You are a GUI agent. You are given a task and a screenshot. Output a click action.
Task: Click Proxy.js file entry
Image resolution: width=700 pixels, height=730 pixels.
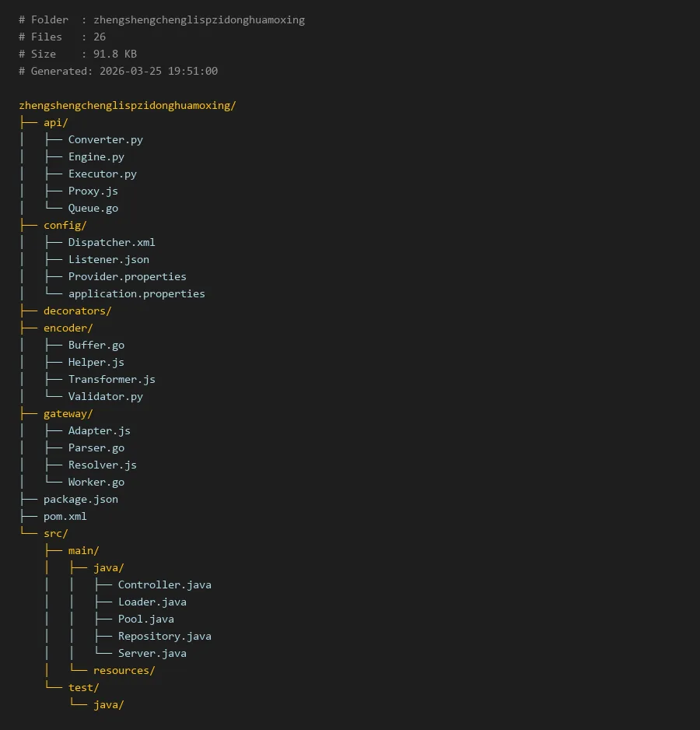[x=93, y=191]
